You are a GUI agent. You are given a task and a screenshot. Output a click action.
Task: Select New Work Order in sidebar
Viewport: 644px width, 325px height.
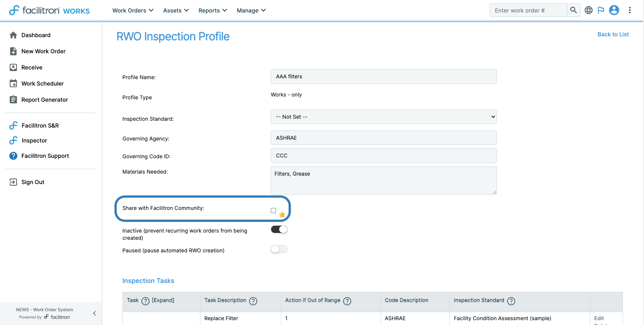[44, 51]
